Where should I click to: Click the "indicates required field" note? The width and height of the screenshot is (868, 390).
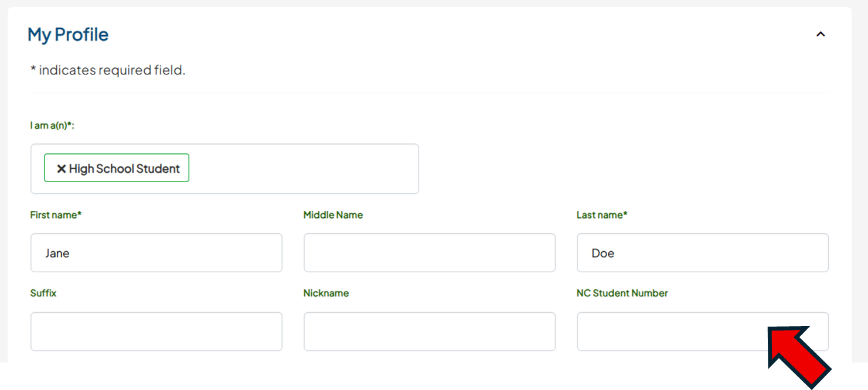[108, 70]
